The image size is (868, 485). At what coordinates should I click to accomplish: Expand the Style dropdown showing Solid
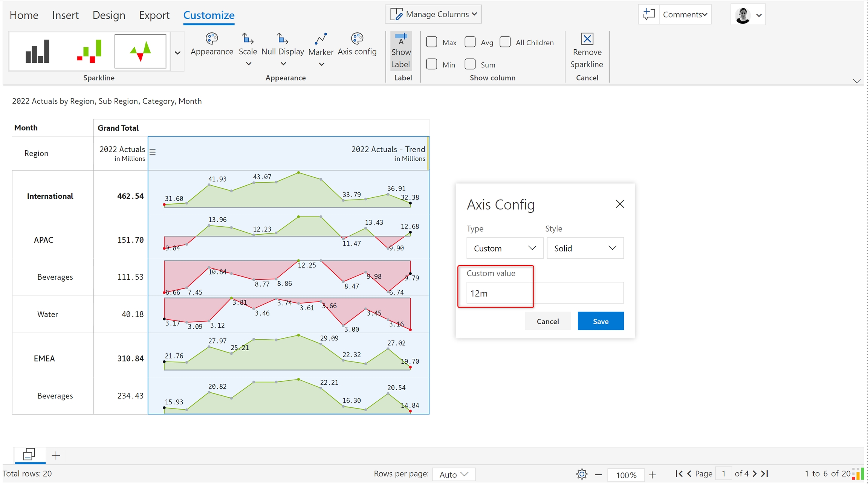point(585,248)
